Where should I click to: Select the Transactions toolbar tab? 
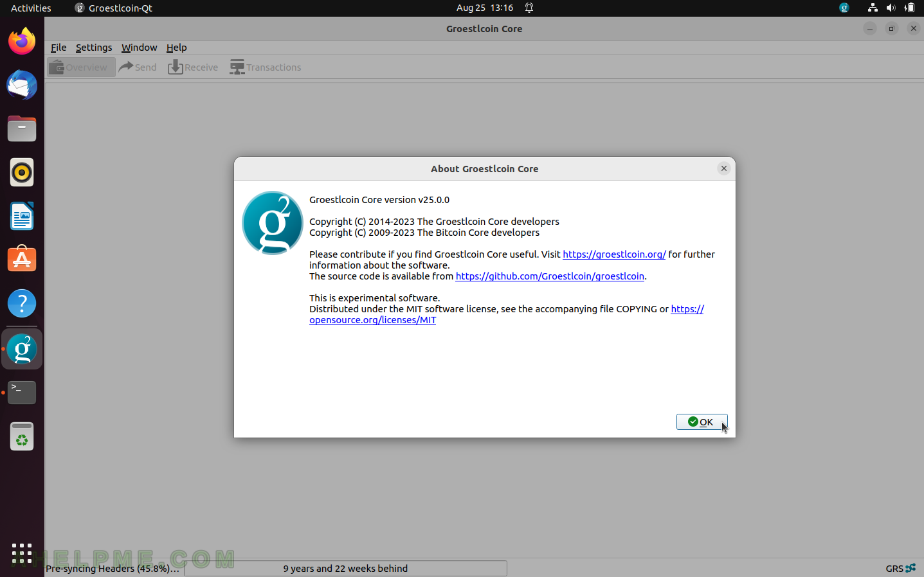point(266,67)
